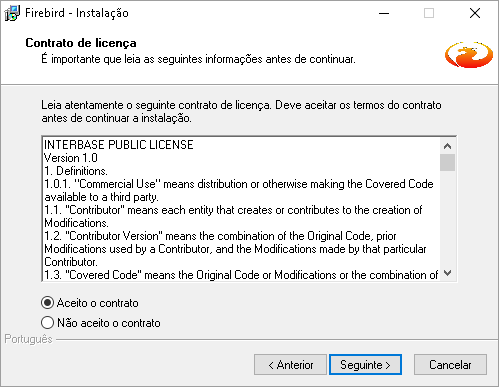Viewport: 499px width, 387px height.
Task: Click the license scrollbar down arrow
Action: (448, 273)
